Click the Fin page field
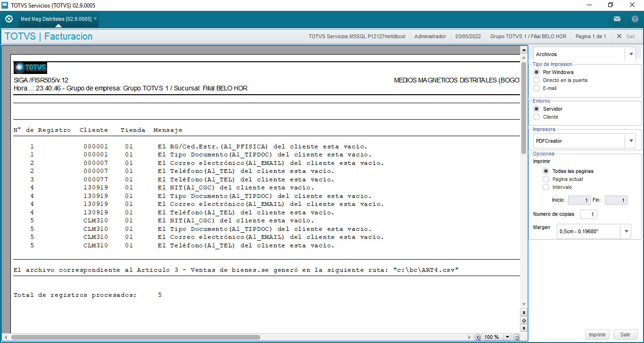Screen dimensions: 644x343 click(x=616, y=200)
